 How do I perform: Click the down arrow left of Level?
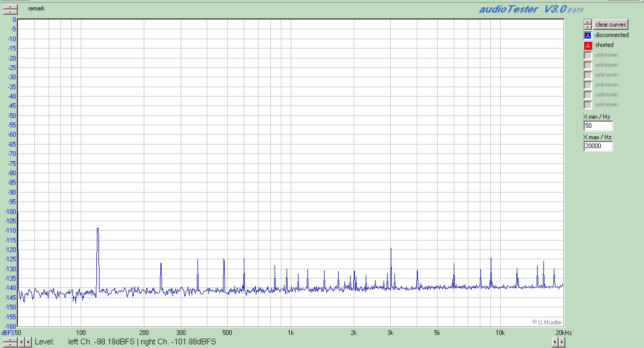[10, 344]
